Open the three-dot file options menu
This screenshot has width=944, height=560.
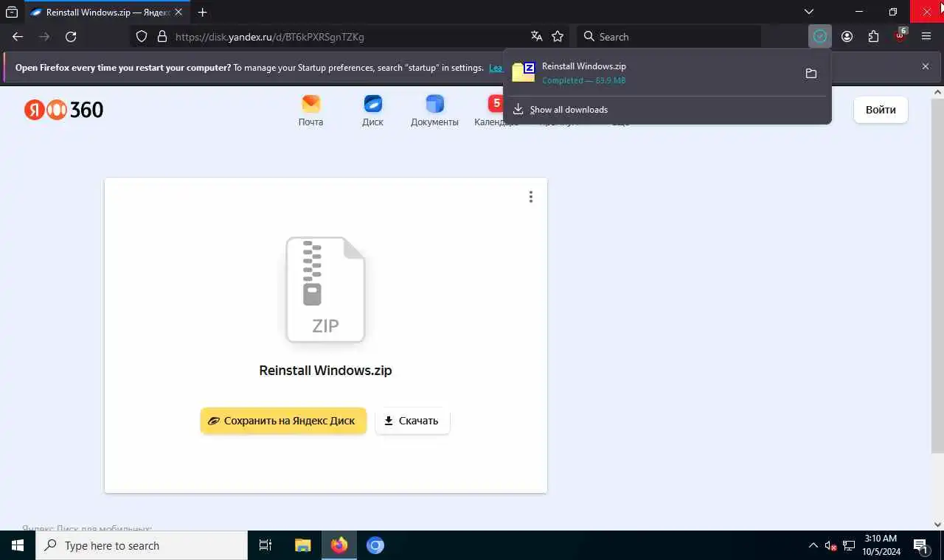pos(530,197)
